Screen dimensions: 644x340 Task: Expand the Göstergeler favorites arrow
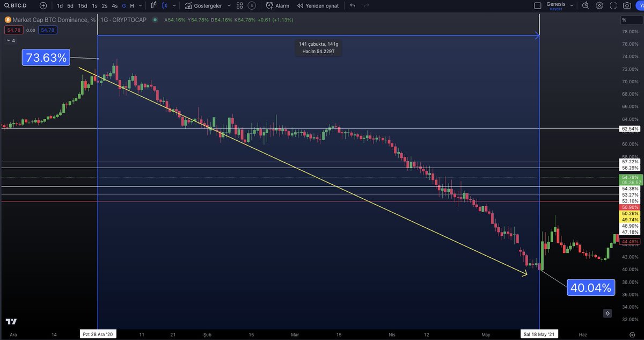pyautogui.click(x=229, y=5)
